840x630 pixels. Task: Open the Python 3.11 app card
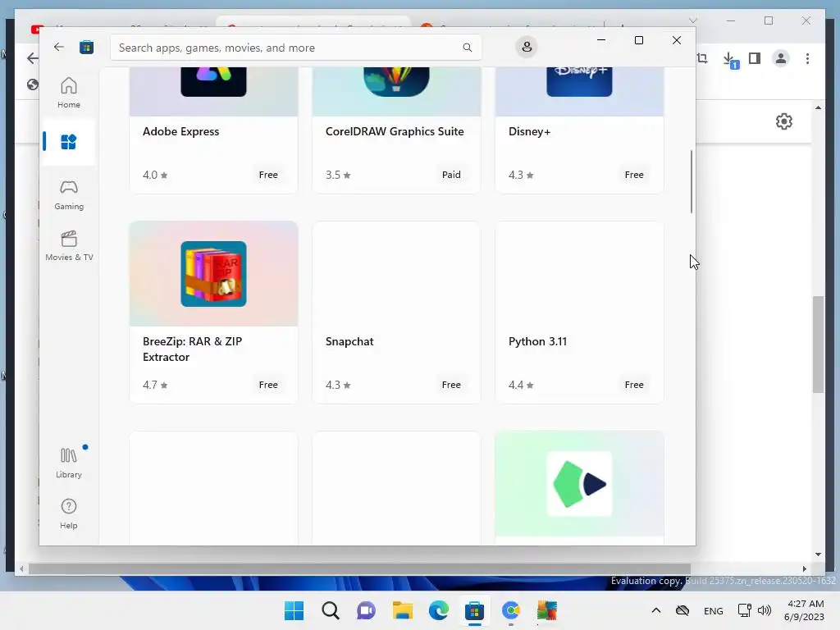pyautogui.click(x=579, y=313)
